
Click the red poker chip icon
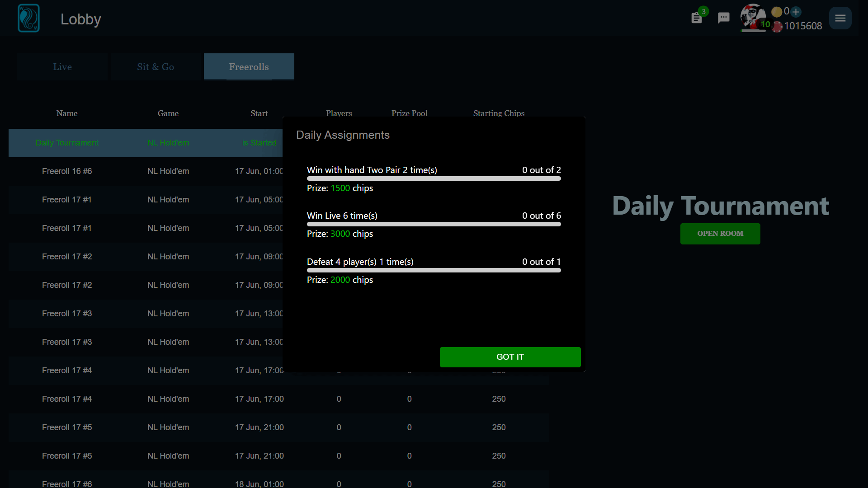[x=777, y=27]
